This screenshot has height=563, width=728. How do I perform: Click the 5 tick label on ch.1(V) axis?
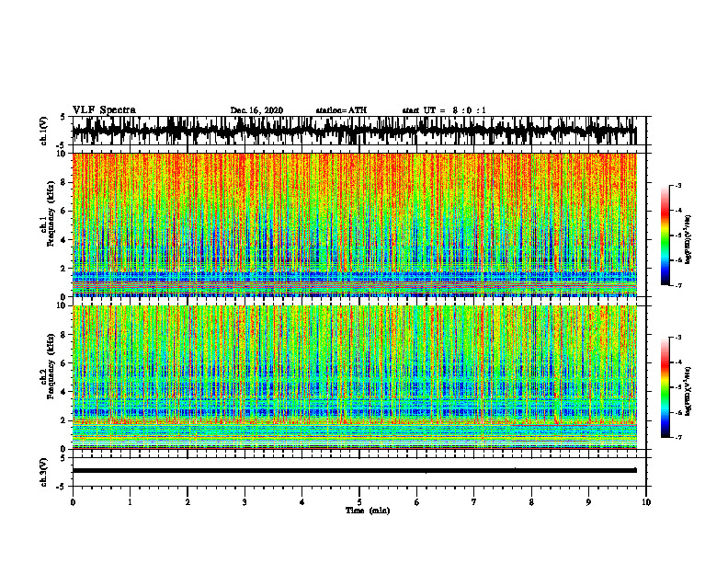pos(64,117)
